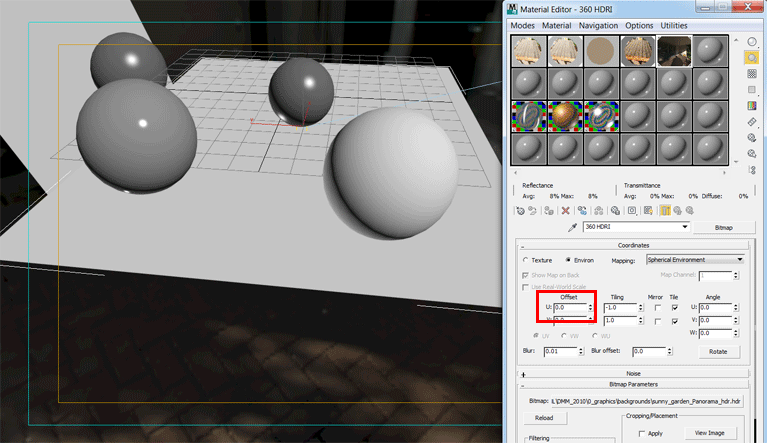
Task: Click the Make Preview icon
Action: coord(752,122)
